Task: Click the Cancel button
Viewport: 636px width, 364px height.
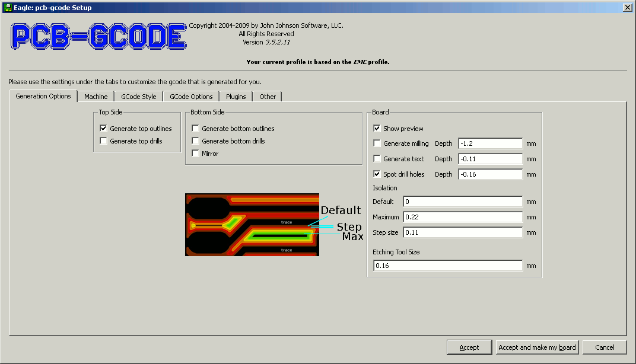Action: (605, 347)
